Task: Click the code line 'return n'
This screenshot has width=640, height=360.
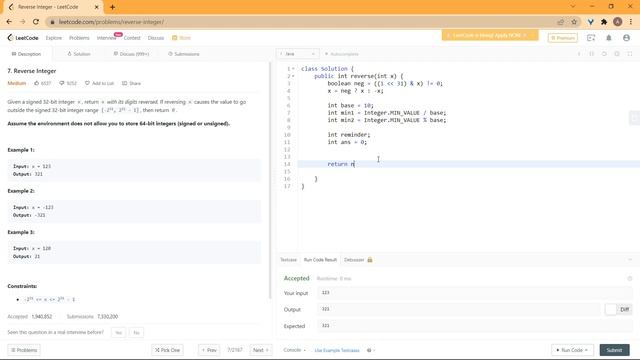Action: [341, 164]
